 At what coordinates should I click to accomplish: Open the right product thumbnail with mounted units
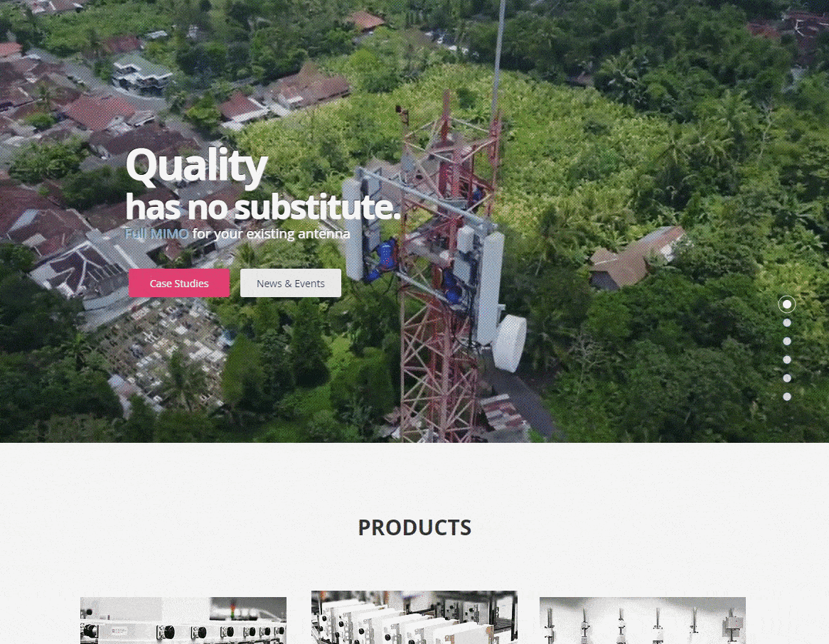pyautogui.click(x=643, y=621)
